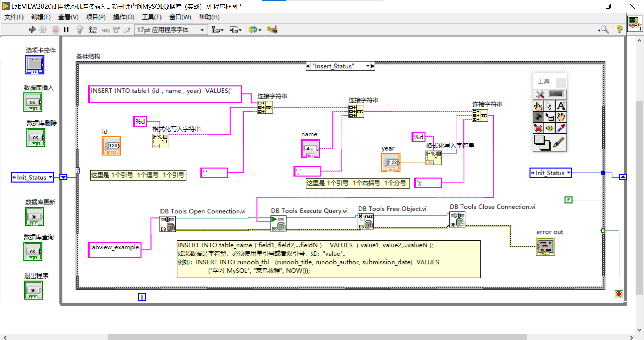Open the 工具(T) menu

coord(151,17)
